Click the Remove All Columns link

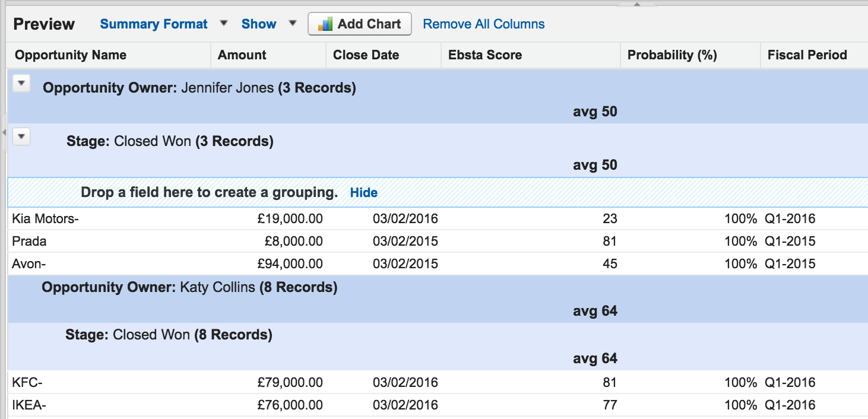(x=483, y=24)
